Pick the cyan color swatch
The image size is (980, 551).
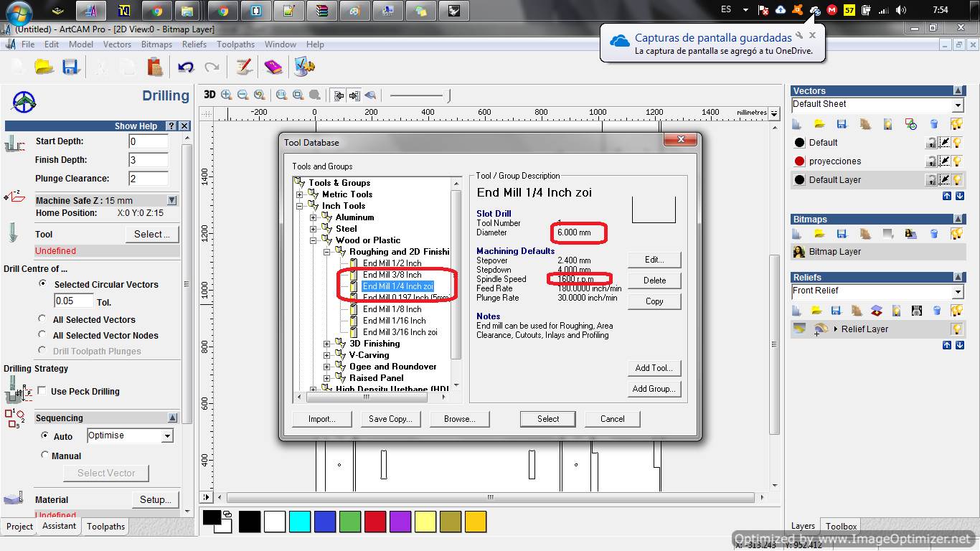300,522
